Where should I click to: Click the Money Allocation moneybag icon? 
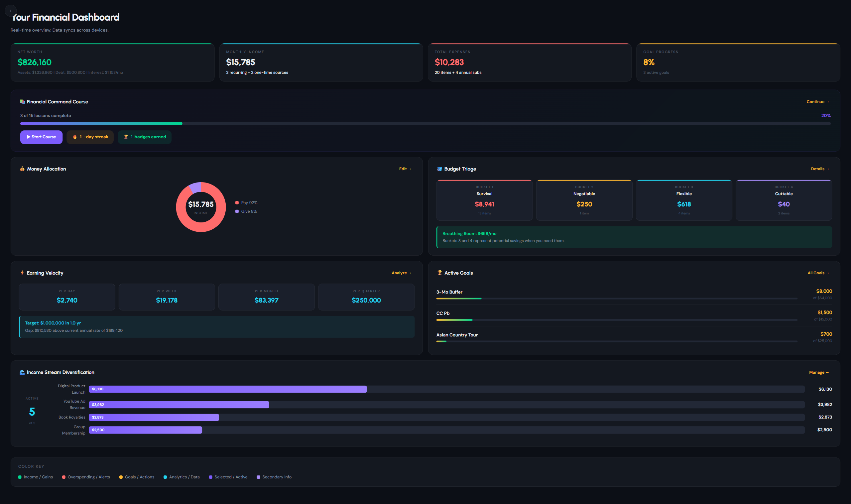[x=22, y=169]
